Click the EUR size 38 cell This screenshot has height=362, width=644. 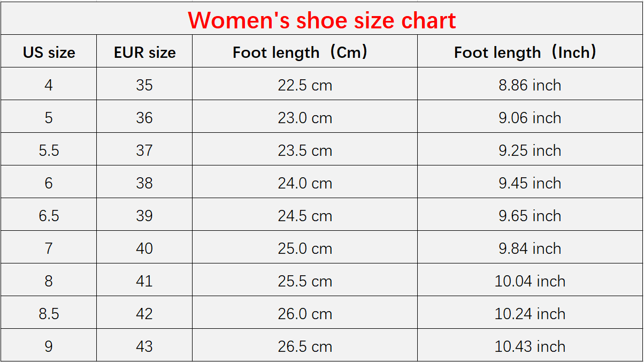click(144, 183)
